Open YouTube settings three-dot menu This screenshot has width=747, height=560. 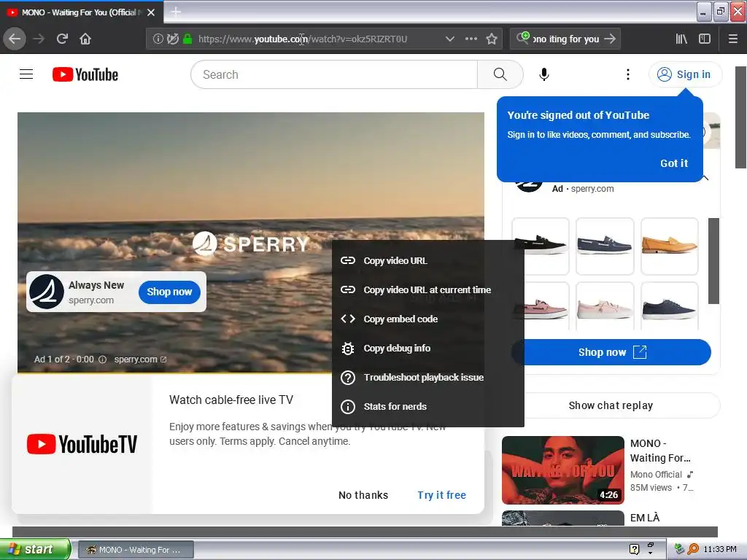628,74
